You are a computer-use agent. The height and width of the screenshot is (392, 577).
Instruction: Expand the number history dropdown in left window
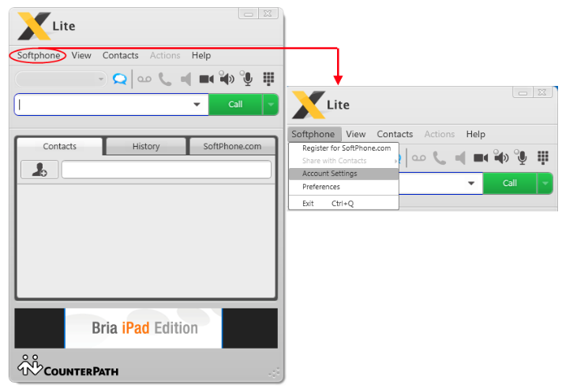(x=197, y=104)
